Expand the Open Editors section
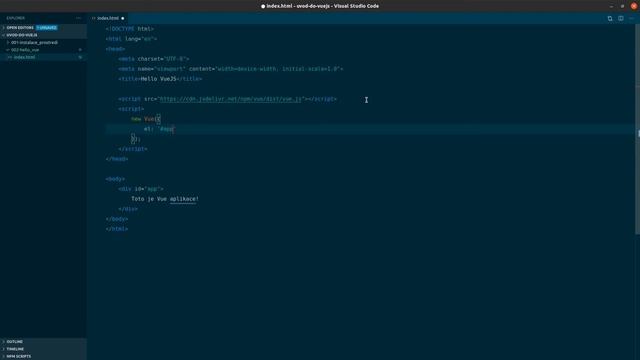The height and width of the screenshot is (360, 640). click(20, 28)
